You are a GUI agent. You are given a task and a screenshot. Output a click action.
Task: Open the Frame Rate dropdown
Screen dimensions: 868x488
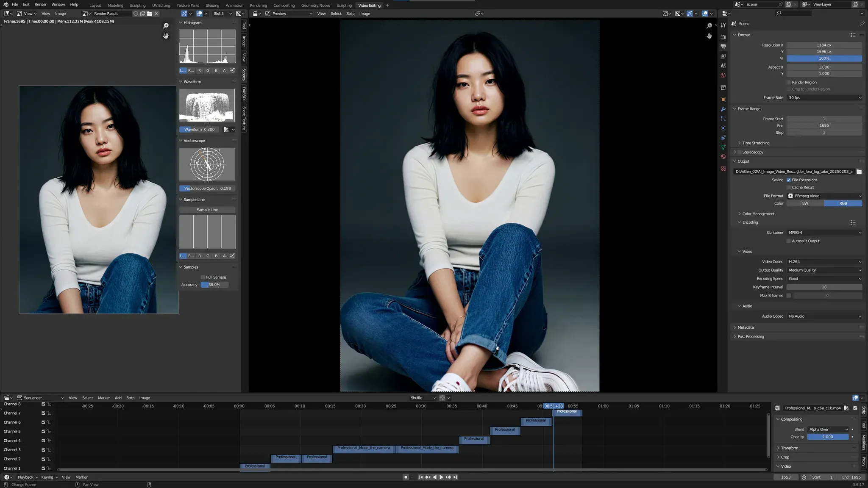point(824,97)
